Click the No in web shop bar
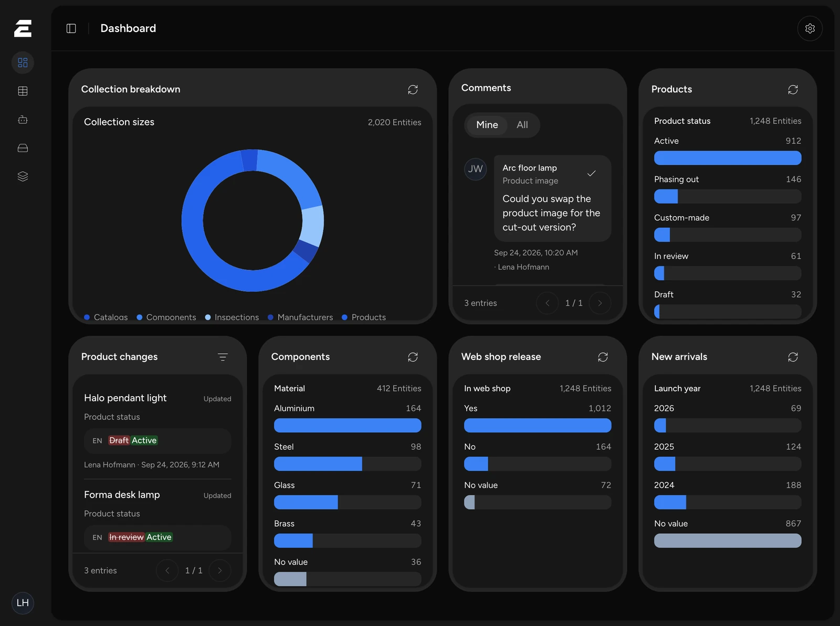Viewport: 840px width, 626px height. pyautogui.click(x=538, y=464)
